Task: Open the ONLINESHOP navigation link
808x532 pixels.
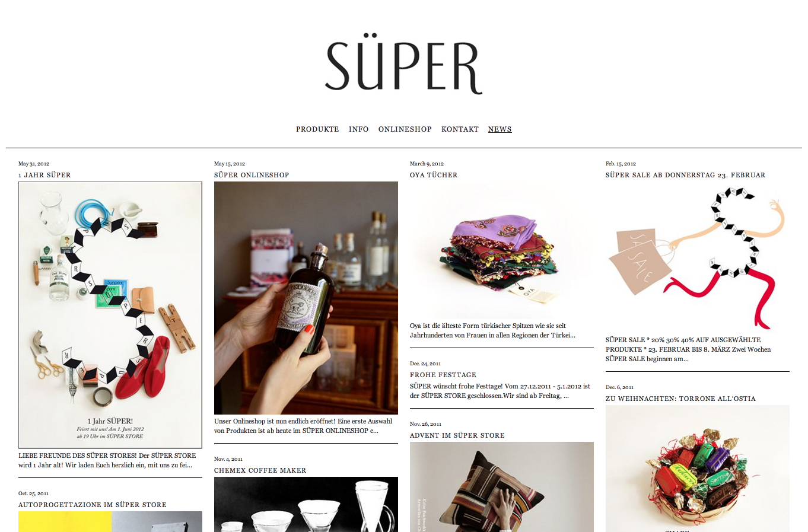Action: pos(405,129)
